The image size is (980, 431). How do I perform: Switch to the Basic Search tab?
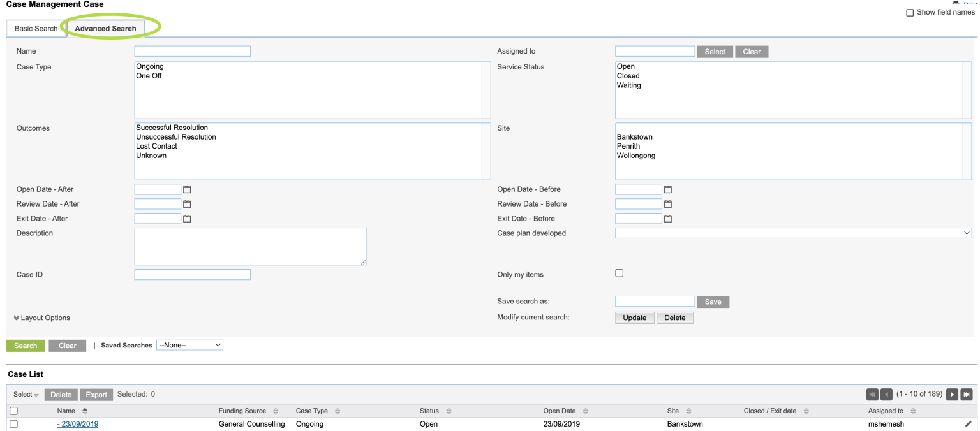[x=36, y=28]
